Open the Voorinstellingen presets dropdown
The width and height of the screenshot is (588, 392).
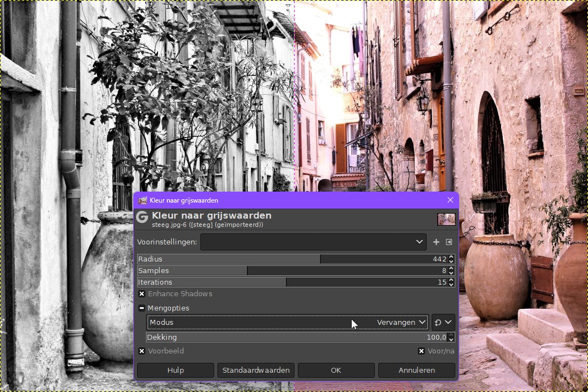(x=313, y=242)
